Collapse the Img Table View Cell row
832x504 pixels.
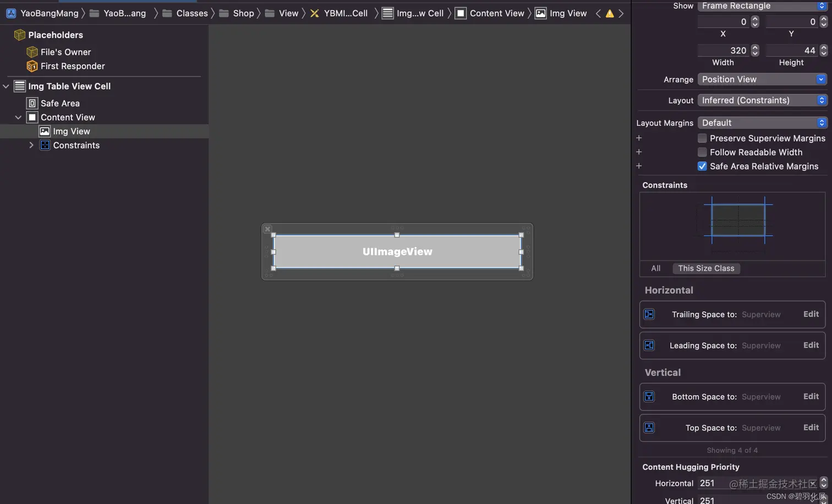pos(6,86)
